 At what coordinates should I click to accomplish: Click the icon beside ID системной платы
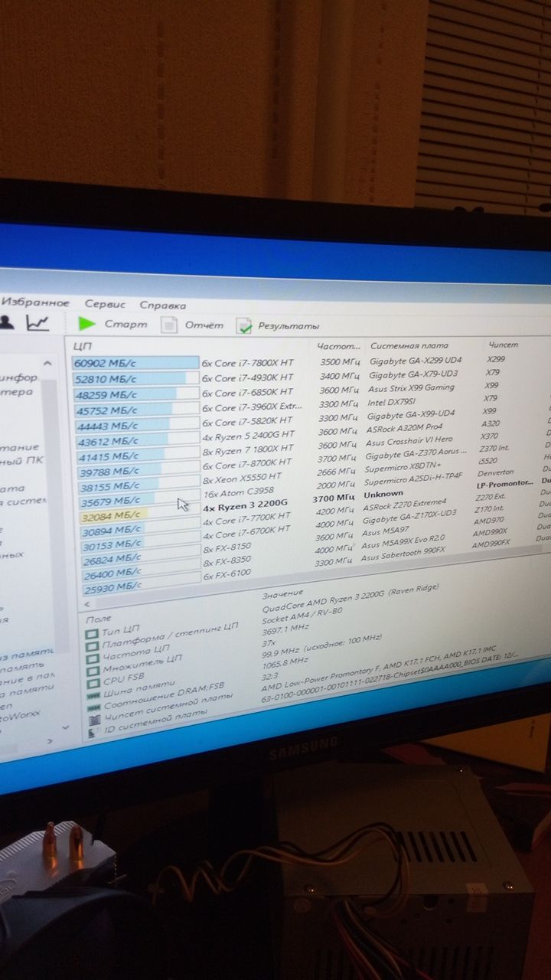point(93,732)
